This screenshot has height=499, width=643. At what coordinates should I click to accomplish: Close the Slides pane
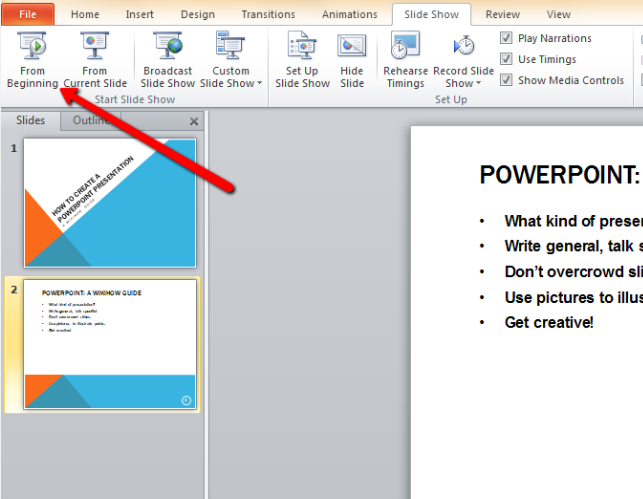click(x=194, y=121)
